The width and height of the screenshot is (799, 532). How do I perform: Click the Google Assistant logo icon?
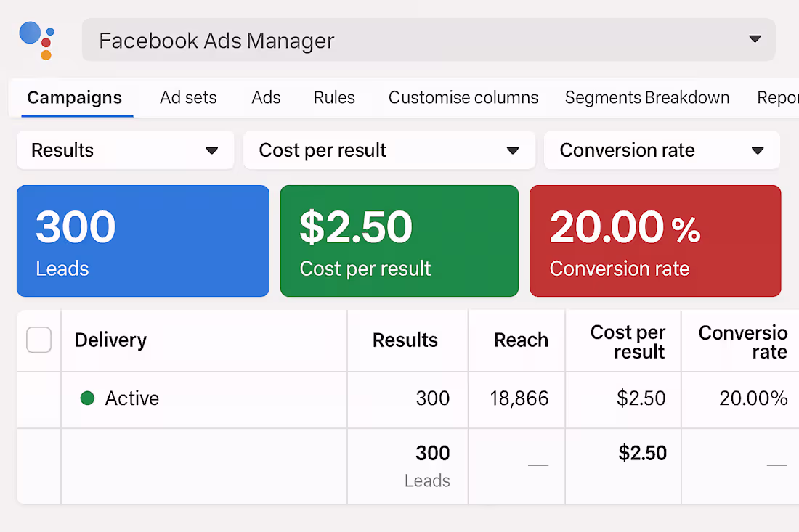36,39
